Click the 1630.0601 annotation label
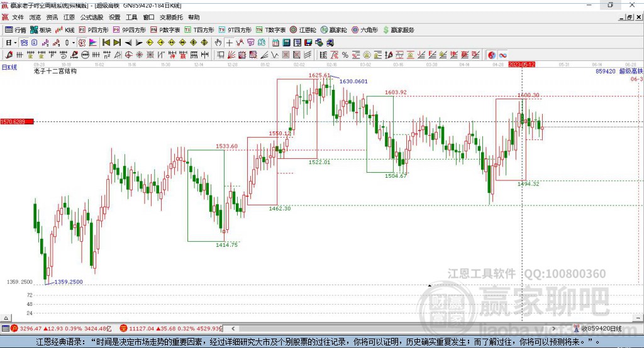644x348 pixels. tap(353, 81)
